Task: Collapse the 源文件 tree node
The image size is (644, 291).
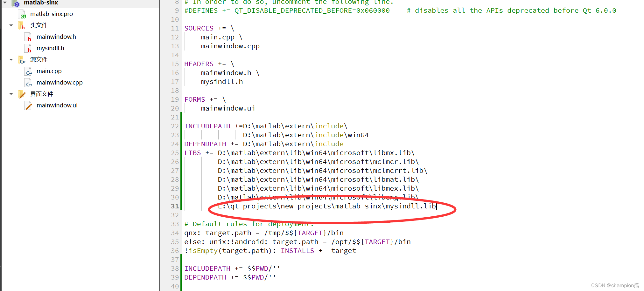Action: point(11,60)
